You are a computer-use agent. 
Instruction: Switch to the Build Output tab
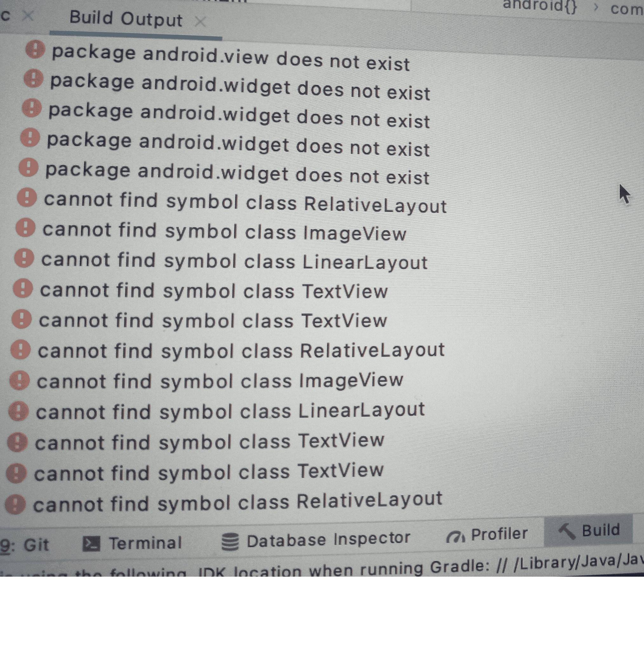[x=126, y=19]
